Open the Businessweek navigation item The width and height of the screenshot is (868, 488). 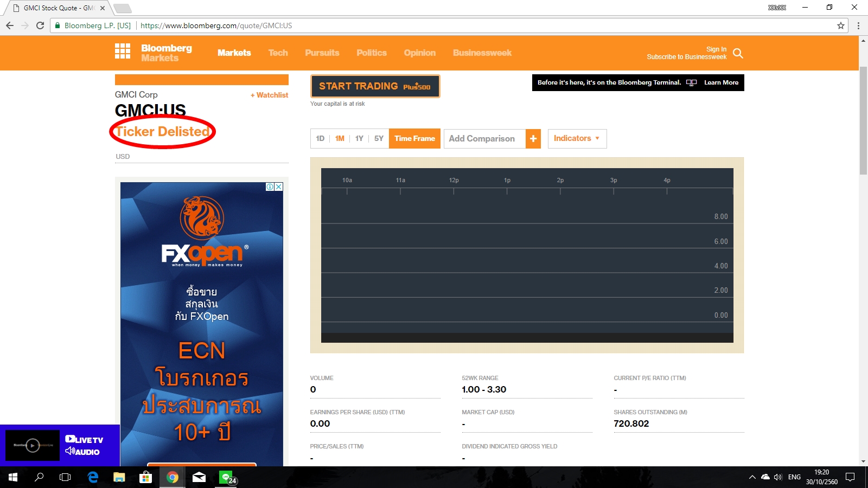point(482,53)
